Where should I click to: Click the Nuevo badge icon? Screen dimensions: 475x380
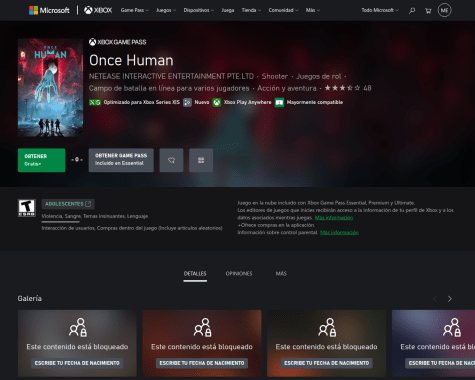[x=188, y=102]
